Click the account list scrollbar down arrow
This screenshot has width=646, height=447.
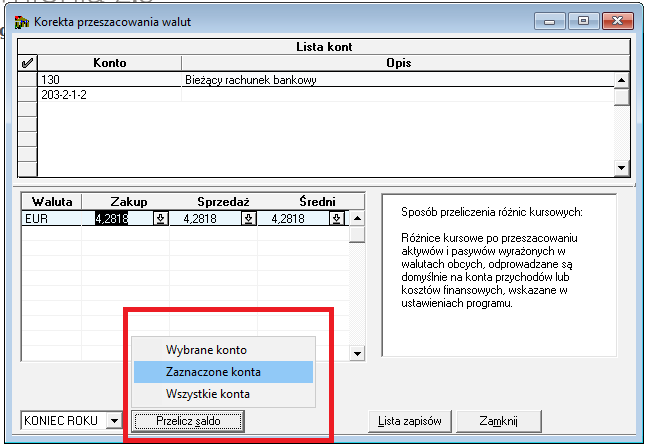[x=621, y=168]
